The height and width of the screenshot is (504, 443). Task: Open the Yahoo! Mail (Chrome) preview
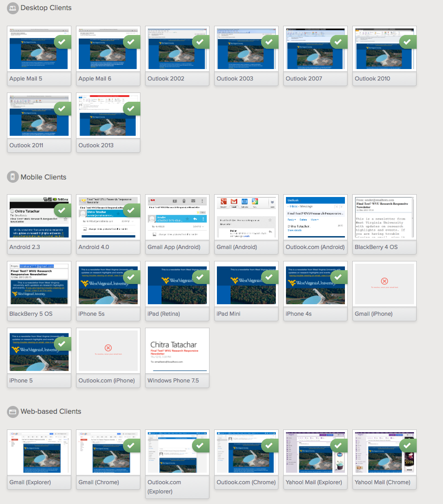click(385, 452)
